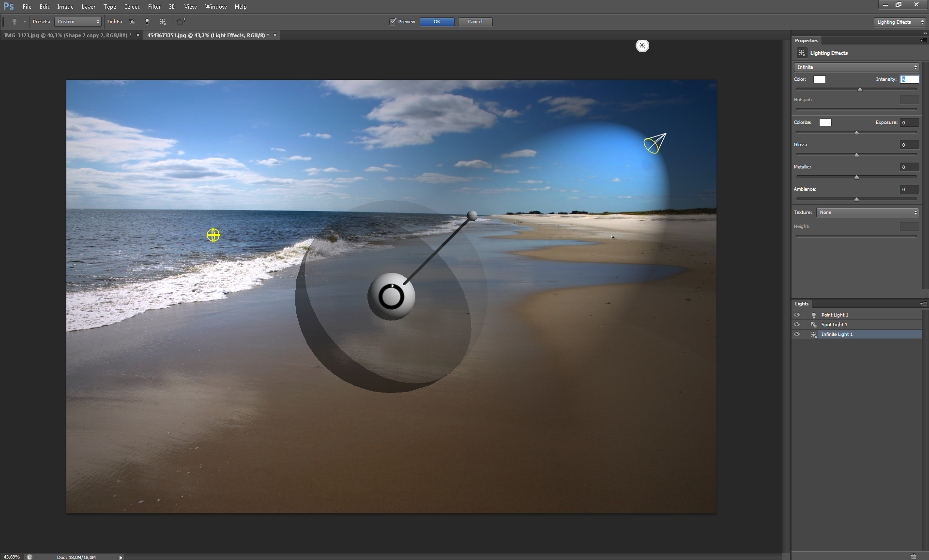
Task: Open the Colorize color swatch
Action: [825, 122]
